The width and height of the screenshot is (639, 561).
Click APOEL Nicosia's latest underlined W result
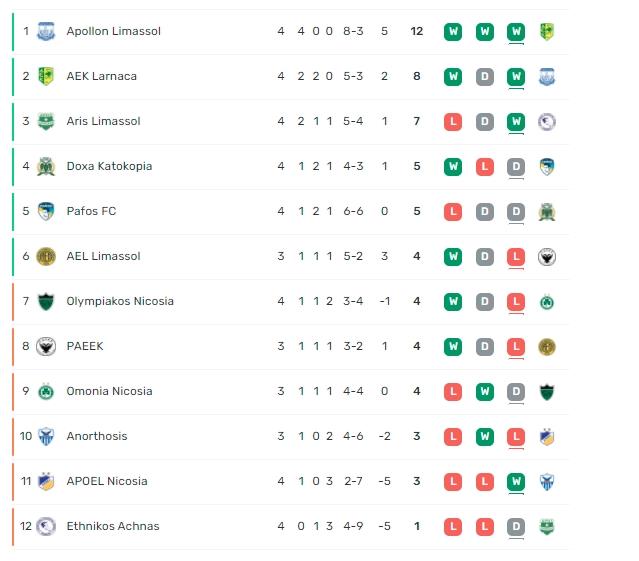pyautogui.click(x=516, y=482)
